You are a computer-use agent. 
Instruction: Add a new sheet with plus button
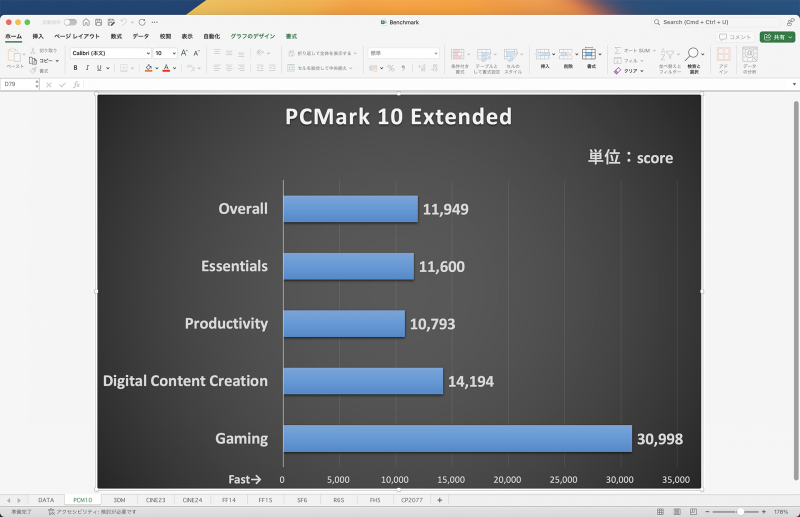click(440, 500)
